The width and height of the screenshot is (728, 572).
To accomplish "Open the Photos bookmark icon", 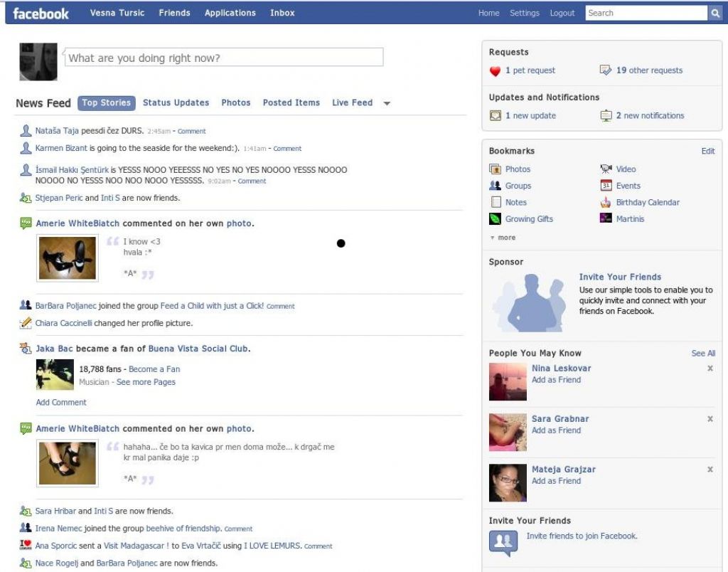I will point(495,169).
